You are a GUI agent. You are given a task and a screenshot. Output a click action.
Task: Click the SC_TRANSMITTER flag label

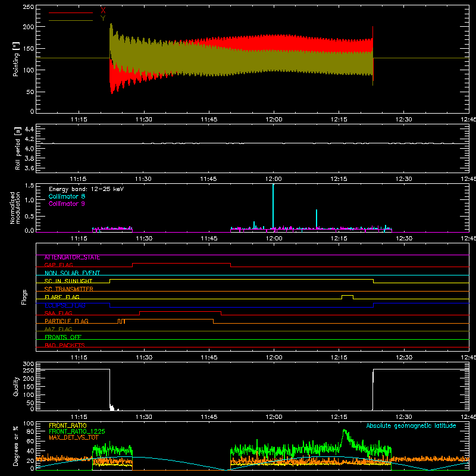68,289
